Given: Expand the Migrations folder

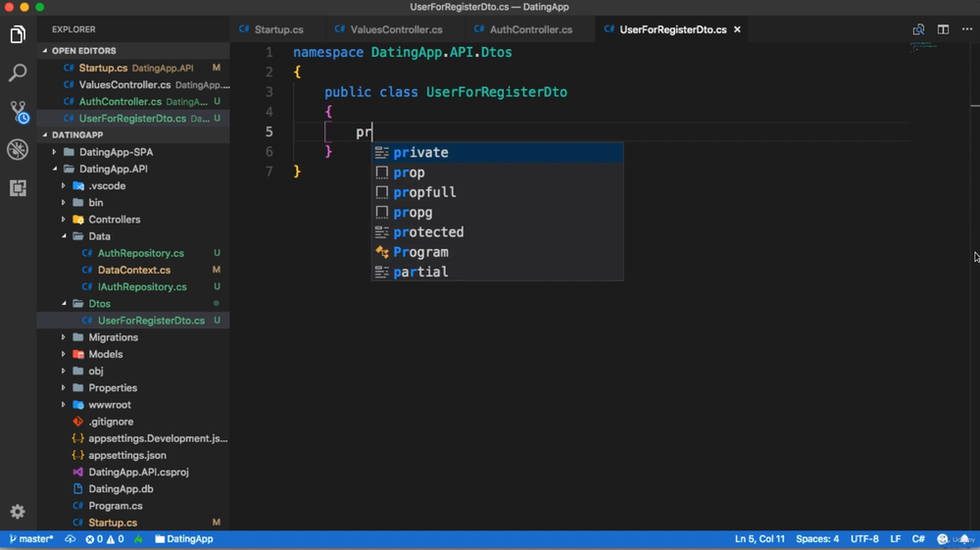Looking at the screenshot, I should coord(133,337).
